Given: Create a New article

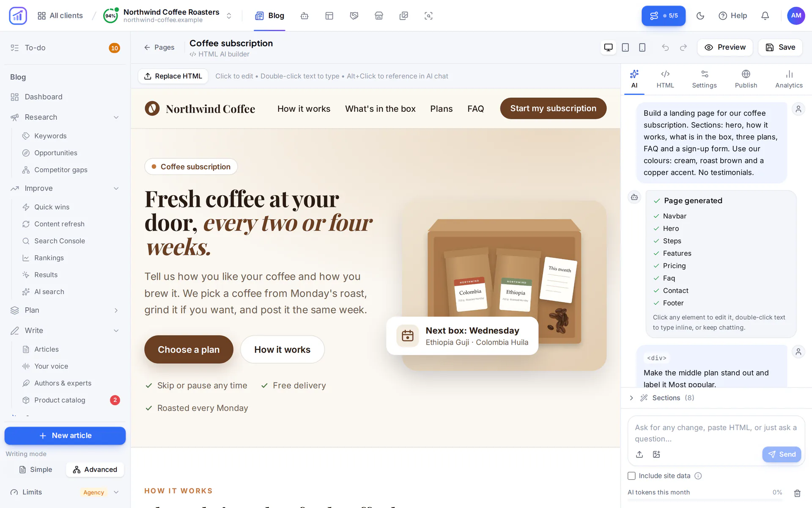Looking at the screenshot, I should (x=65, y=436).
